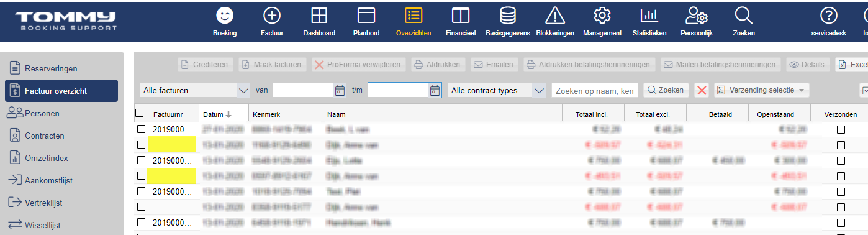Open the Basisgegevens database icon
This screenshot has height=235, width=868.
click(508, 16)
